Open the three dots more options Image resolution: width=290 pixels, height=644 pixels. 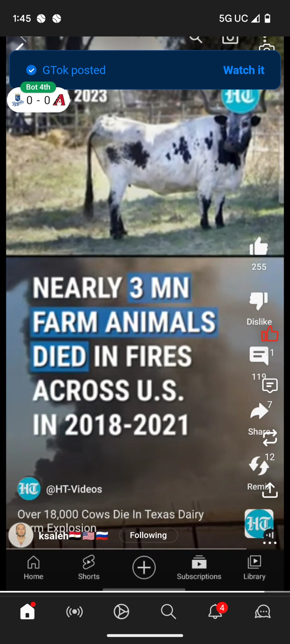270,543
